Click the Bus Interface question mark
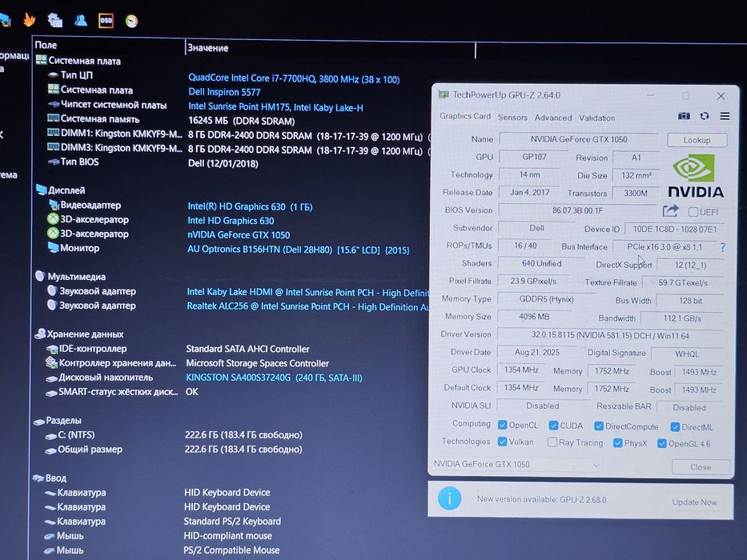 [723, 247]
